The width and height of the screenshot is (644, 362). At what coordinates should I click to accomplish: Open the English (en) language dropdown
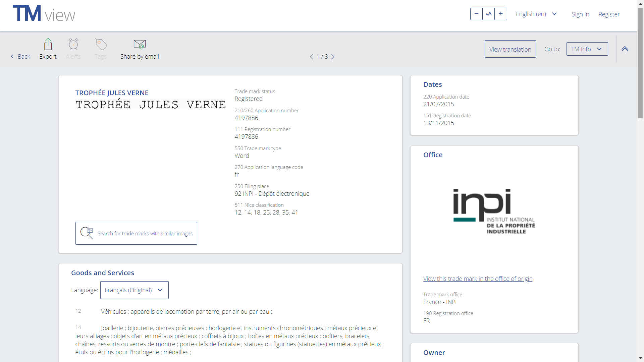coord(536,14)
